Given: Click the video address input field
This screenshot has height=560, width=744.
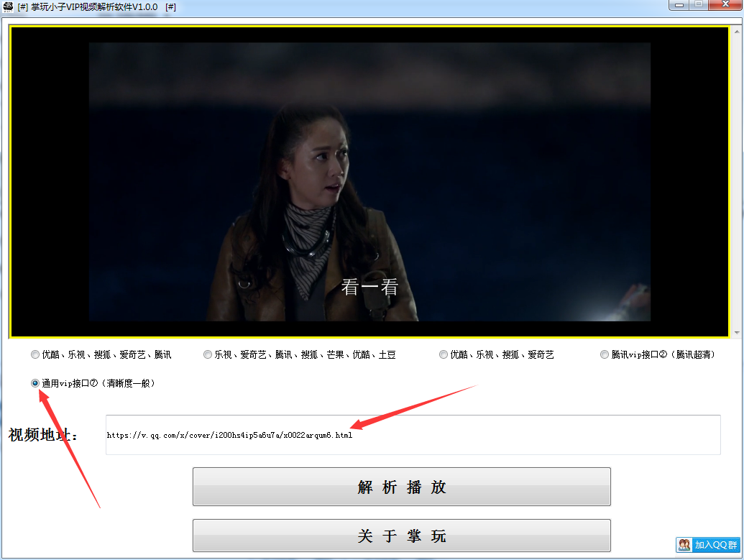Looking at the screenshot, I should [x=413, y=435].
